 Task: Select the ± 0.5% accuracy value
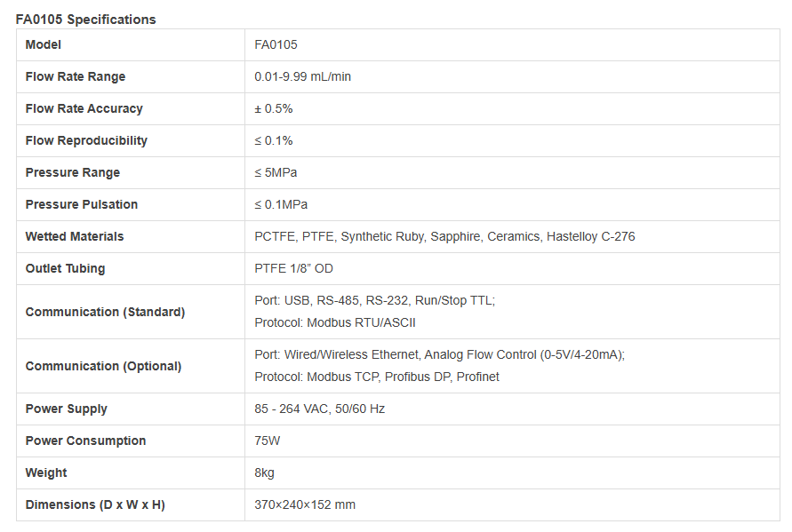(273, 108)
